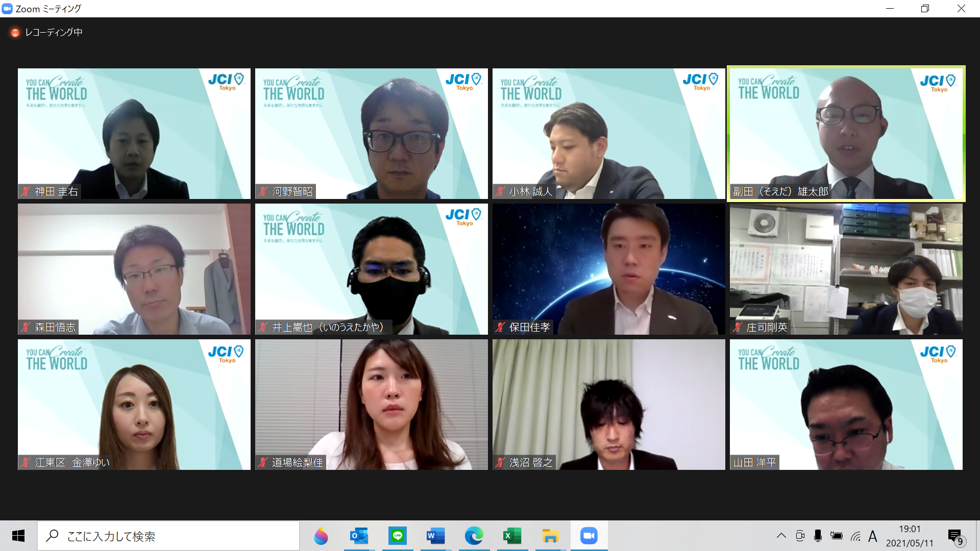Open Outlook from the taskbar
Screen dimensions: 980x551
point(359,536)
